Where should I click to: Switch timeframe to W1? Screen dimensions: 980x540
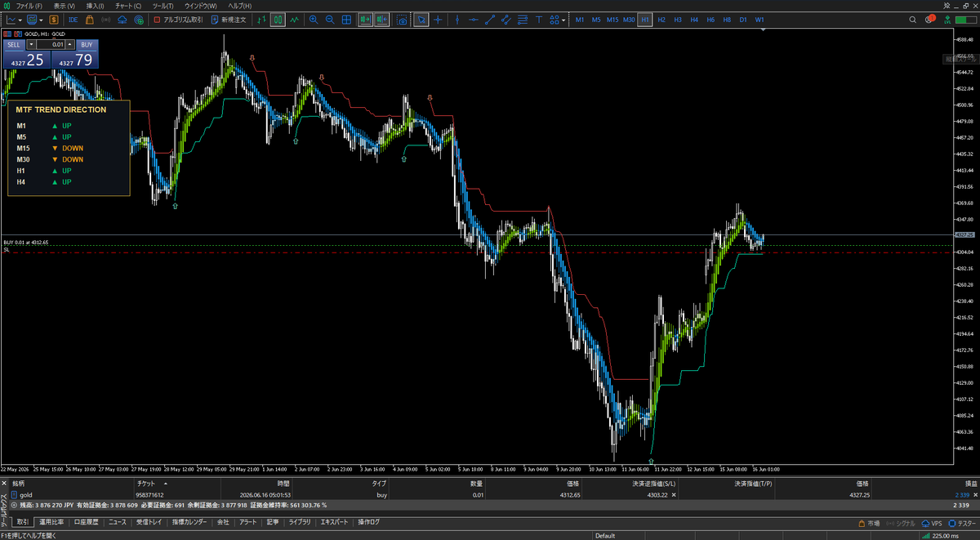pos(759,19)
